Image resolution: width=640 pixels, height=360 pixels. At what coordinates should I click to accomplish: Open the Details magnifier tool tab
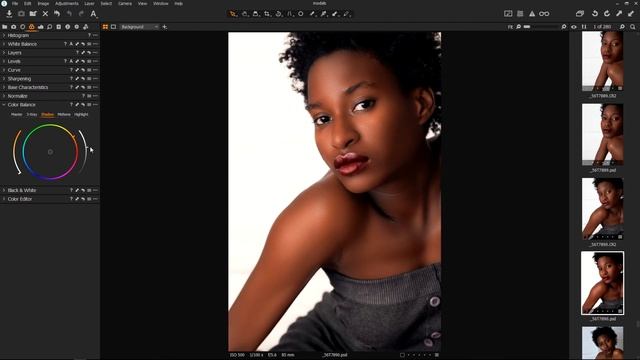(x=49, y=27)
